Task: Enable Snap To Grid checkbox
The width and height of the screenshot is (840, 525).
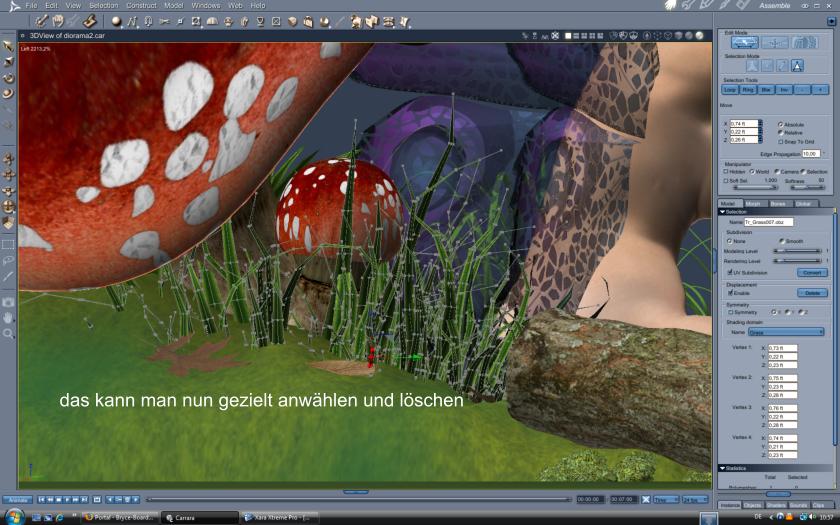Action: [781, 141]
